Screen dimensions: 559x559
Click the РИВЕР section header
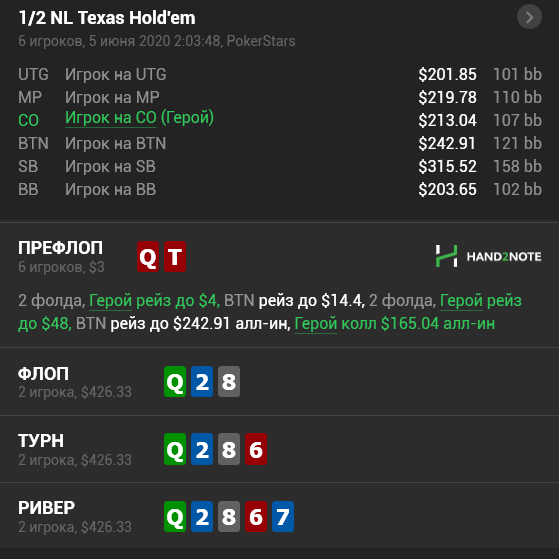46,508
